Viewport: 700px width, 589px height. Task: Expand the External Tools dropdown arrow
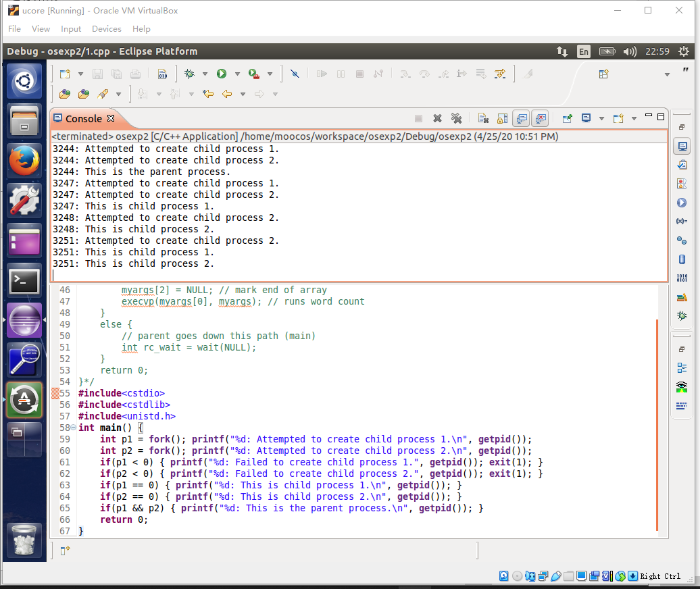[x=270, y=74]
